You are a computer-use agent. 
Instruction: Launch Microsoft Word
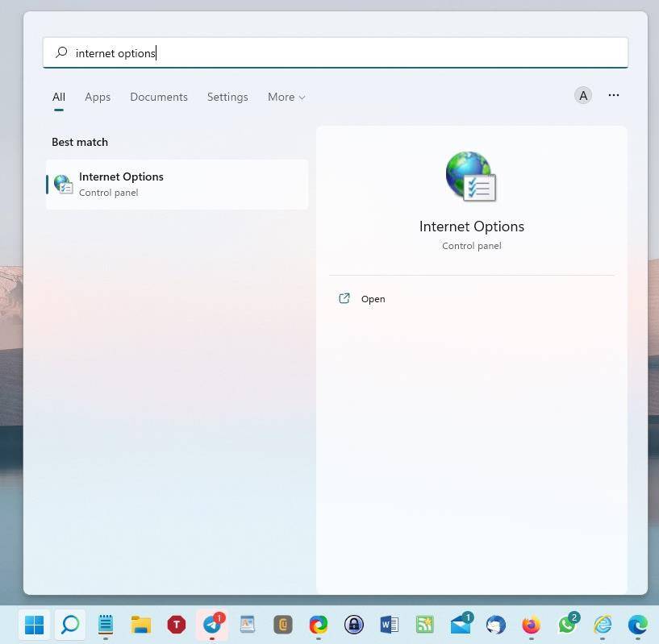[x=389, y=625]
